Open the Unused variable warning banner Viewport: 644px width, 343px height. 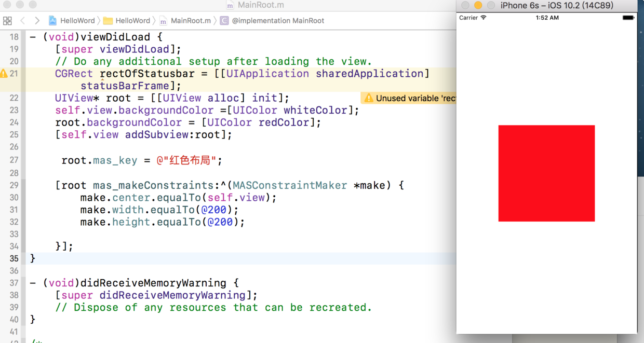click(x=409, y=98)
